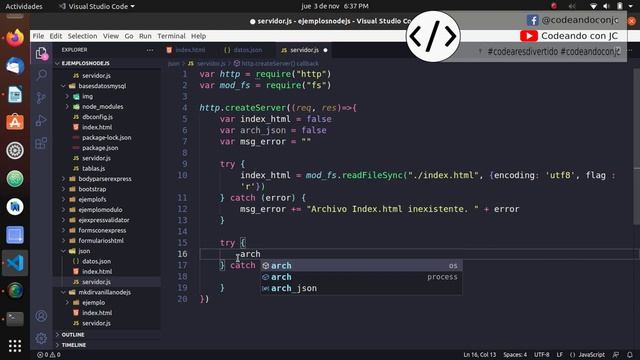This screenshot has width=640, height=360.
Task: Open the Extensions view
Action: [41, 143]
